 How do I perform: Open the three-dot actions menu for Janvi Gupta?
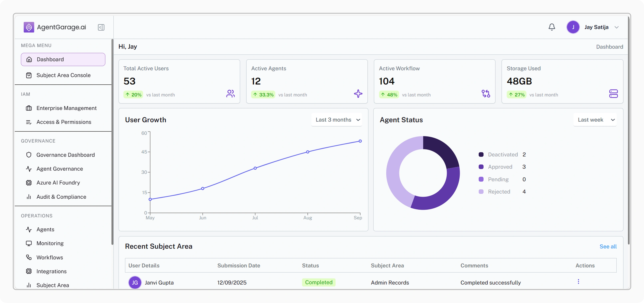pyautogui.click(x=578, y=282)
